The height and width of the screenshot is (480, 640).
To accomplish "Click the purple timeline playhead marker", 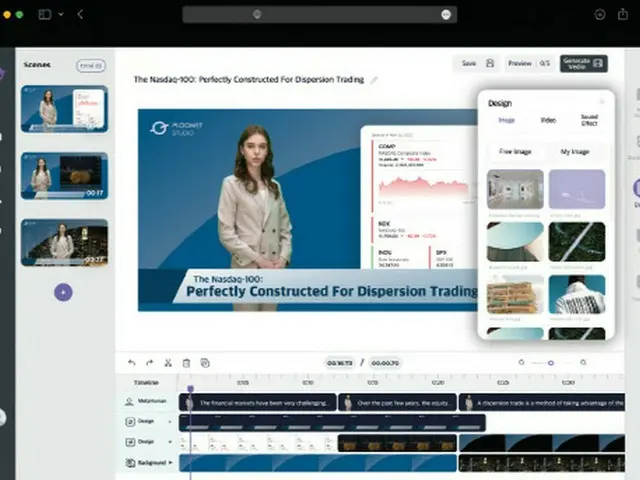I will coord(190,389).
